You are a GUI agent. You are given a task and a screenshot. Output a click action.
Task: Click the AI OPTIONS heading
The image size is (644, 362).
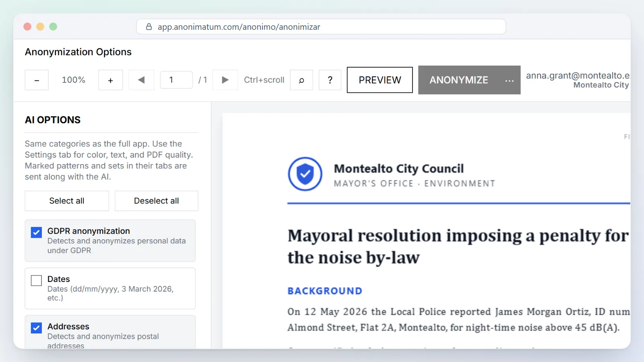click(53, 120)
